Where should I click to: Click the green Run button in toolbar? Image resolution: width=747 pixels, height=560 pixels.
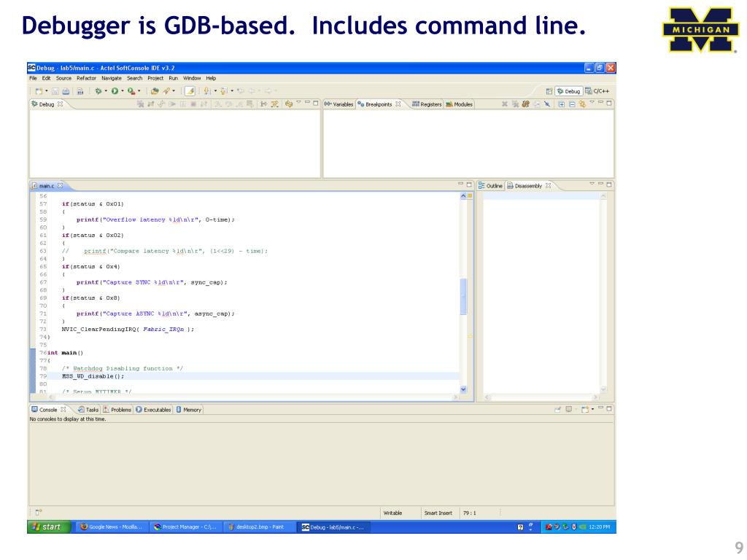(114, 91)
